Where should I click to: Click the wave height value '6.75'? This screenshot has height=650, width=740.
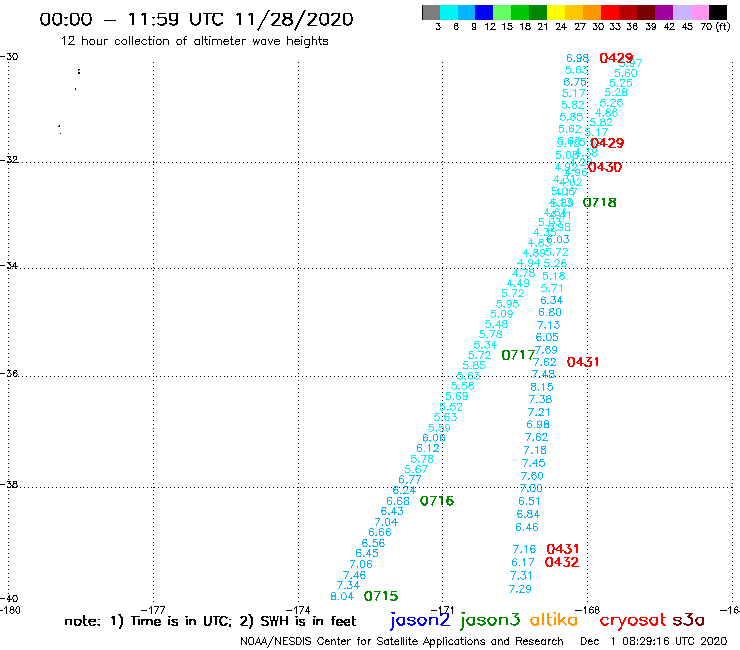point(575,82)
